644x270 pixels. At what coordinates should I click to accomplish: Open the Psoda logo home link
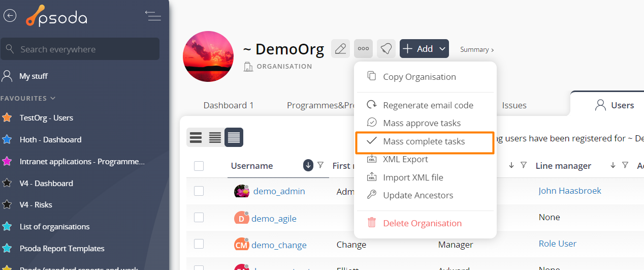tap(56, 16)
